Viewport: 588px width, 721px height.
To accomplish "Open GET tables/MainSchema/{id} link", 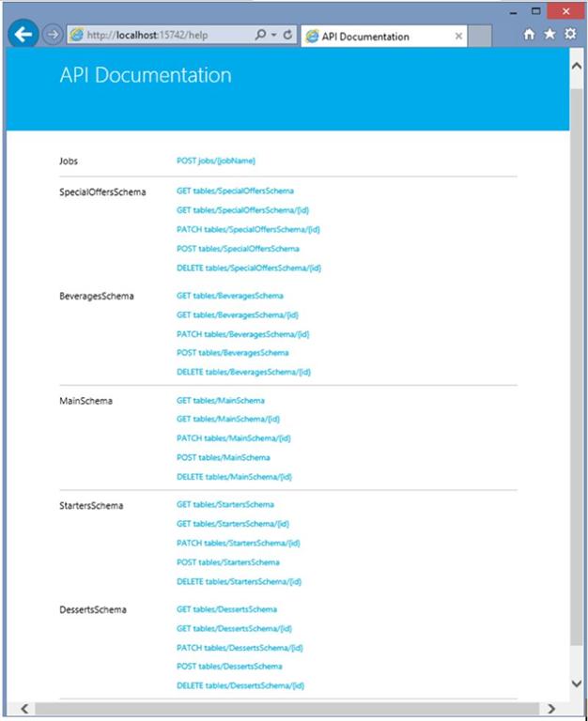I will pos(228,419).
